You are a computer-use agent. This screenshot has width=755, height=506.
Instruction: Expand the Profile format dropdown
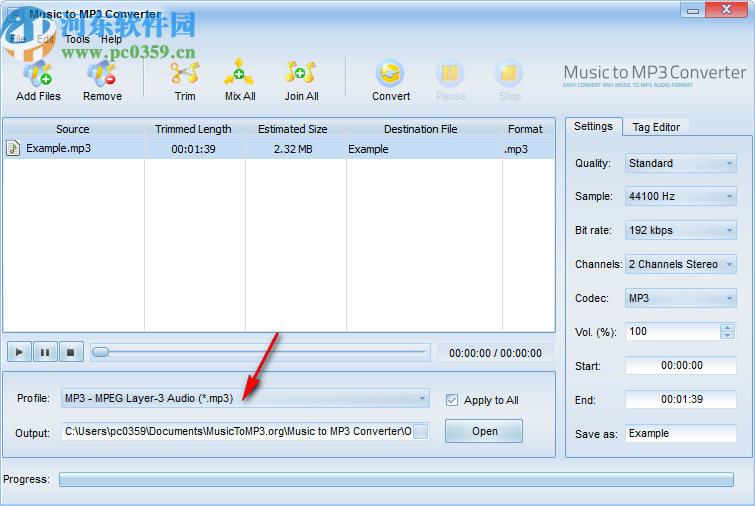(x=245, y=398)
